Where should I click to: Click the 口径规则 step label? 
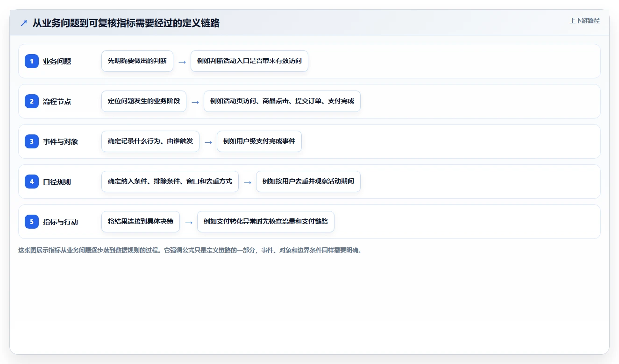(57, 182)
